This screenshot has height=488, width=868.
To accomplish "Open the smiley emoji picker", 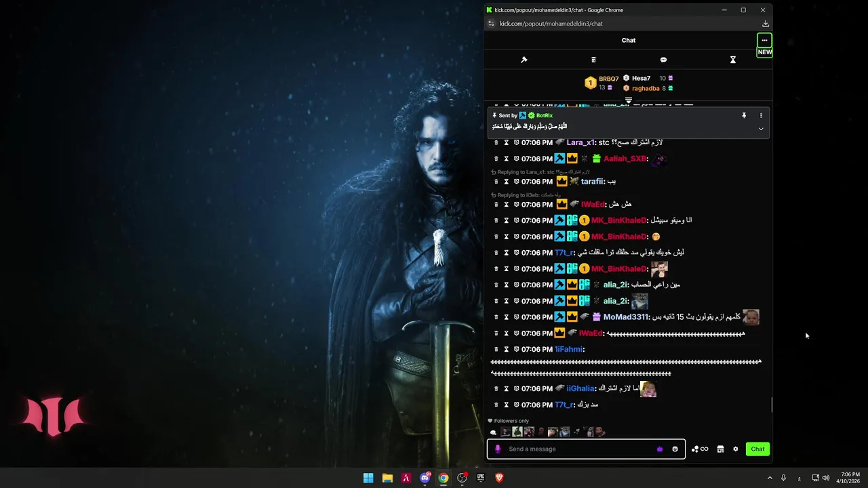I will [x=675, y=449].
